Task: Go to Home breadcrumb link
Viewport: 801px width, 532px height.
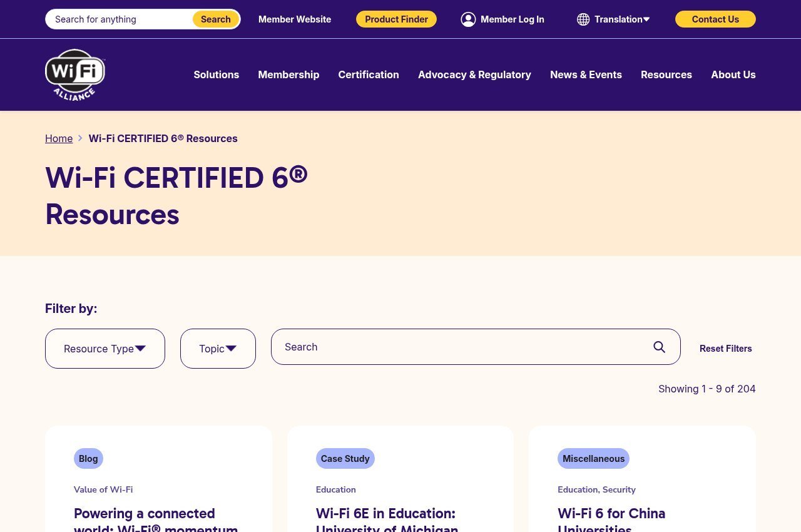Action: [59, 138]
